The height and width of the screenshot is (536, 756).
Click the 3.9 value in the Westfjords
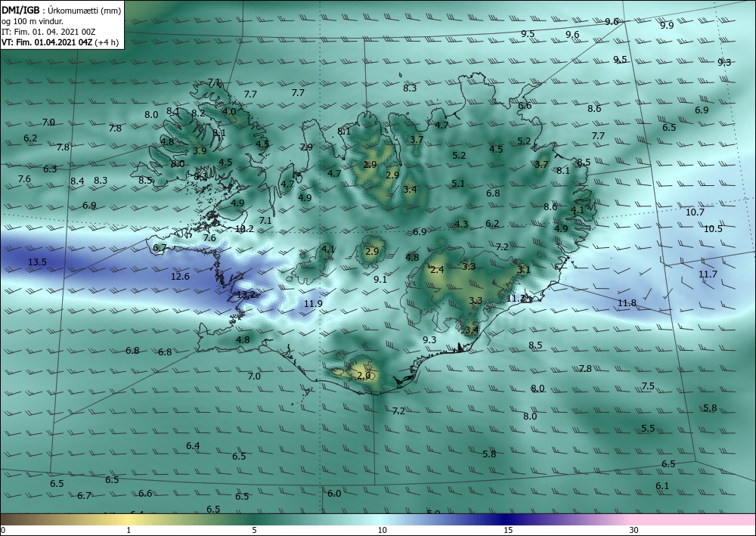[x=200, y=151]
